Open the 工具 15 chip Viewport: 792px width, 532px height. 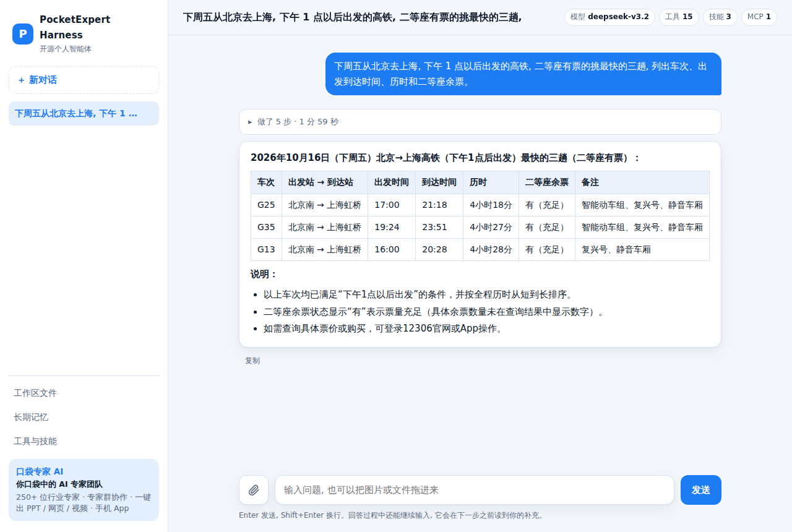click(x=679, y=17)
